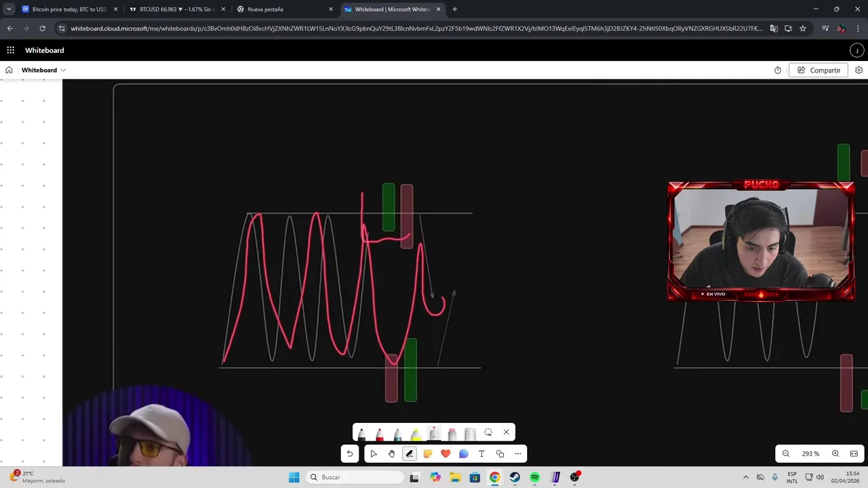
Task: Close the pen tray
Action: coord(506,432)
